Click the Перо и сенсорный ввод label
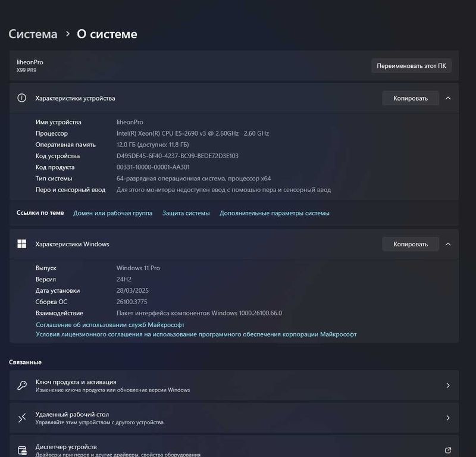The width and height of the screenshot is (476, 457). (x=70, y=190)
